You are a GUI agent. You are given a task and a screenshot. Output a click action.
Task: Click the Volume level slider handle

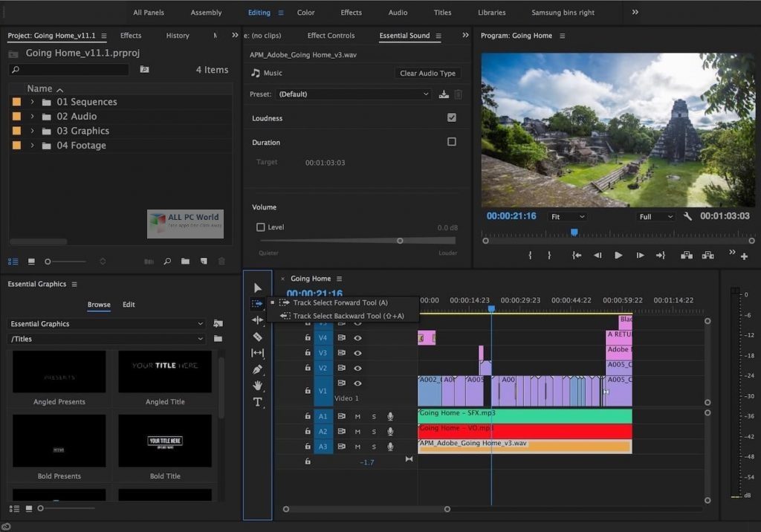(400, 241)
